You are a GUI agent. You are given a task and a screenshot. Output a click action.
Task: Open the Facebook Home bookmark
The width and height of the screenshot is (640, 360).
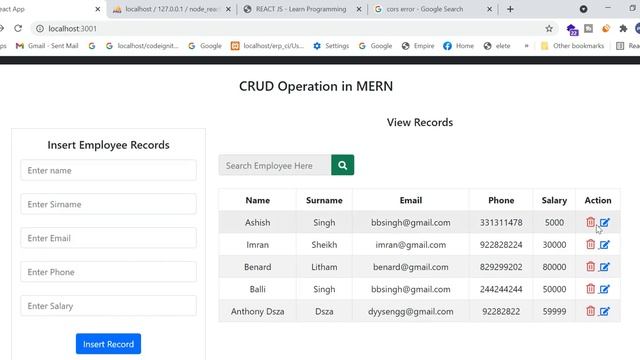[459, 46]
